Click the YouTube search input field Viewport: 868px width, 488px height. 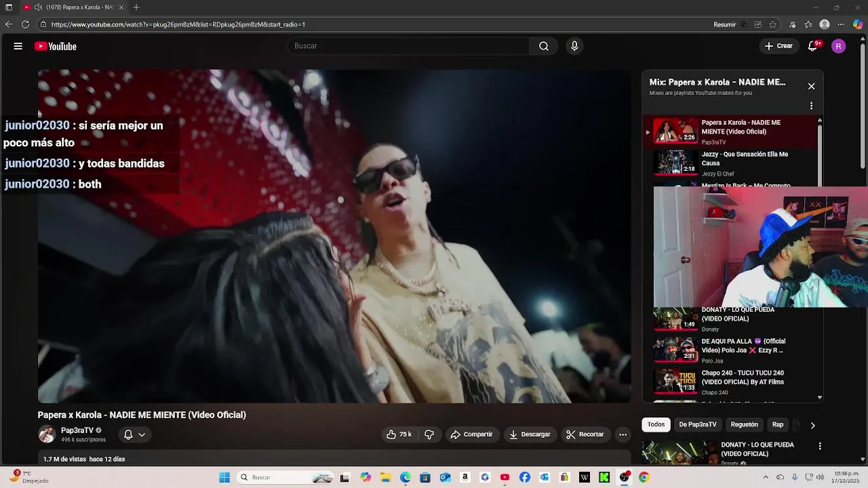coord(409,46)
